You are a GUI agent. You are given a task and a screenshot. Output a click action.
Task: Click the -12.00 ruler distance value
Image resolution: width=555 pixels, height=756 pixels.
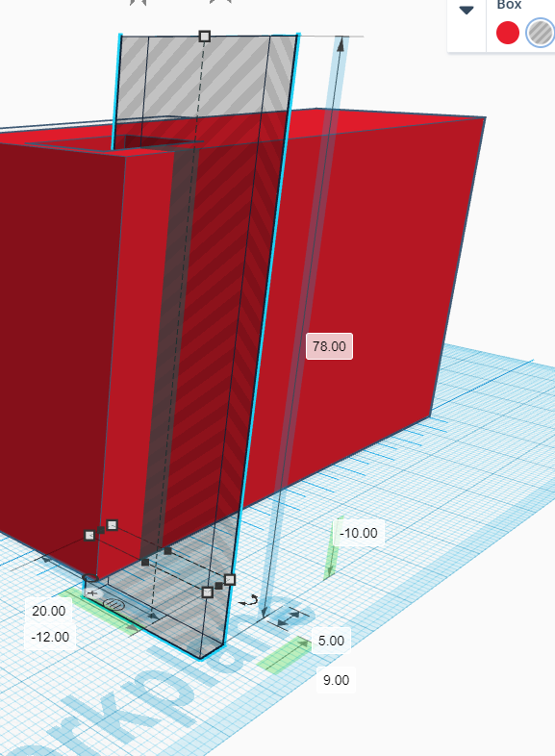pos(50,637)
